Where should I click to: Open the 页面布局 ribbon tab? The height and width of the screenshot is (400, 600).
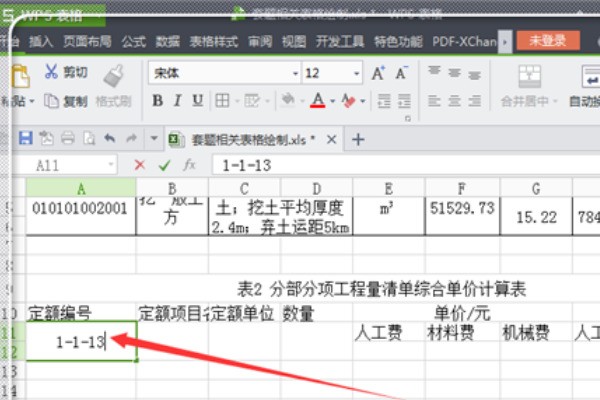click(88, 41)
